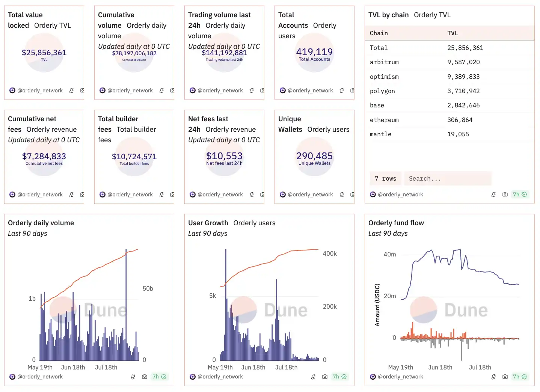This screenshot has width=540, height=392.
Task: Click query icon in TVL by chain panel
Action: [493, 194]
